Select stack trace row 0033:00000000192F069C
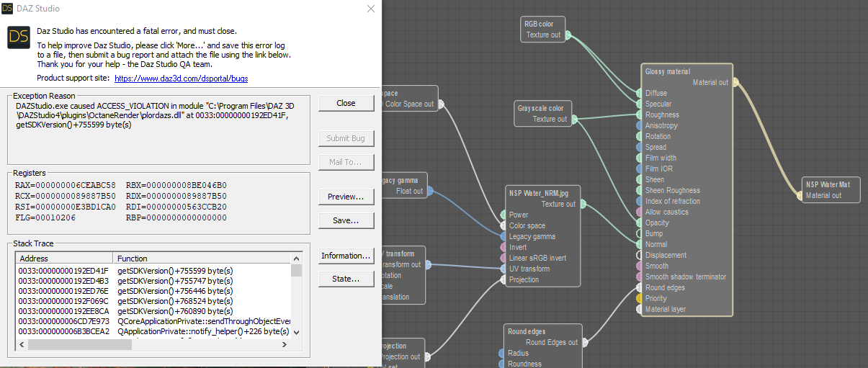 coord(153,300)
